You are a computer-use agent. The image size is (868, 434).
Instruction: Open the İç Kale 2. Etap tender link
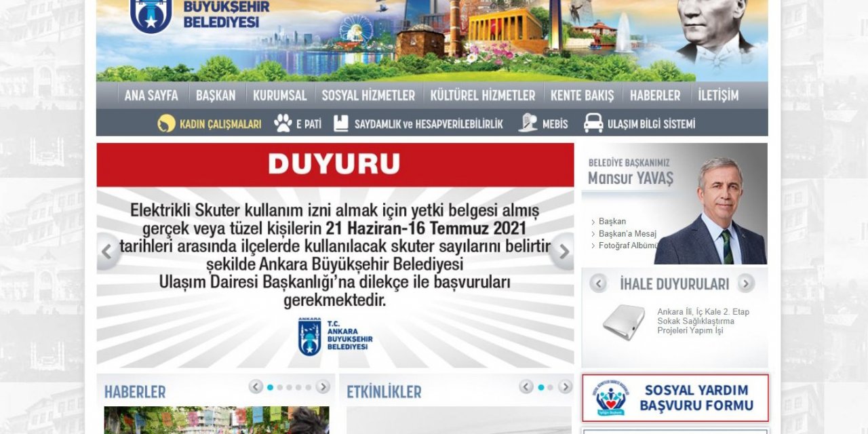coord(703,321)
